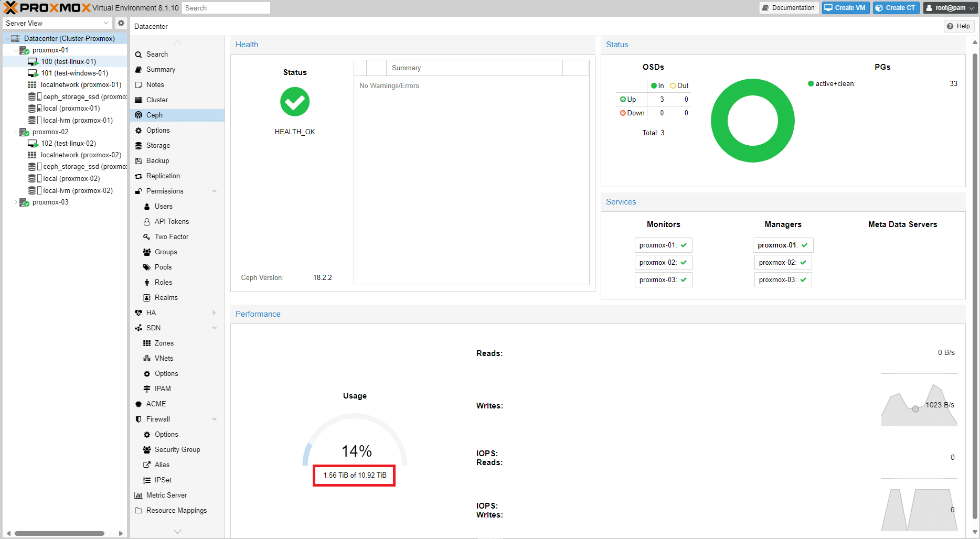Viewport: 980px width, 539px height.
Task: Open the Security Group item
Action: (177, 450)
